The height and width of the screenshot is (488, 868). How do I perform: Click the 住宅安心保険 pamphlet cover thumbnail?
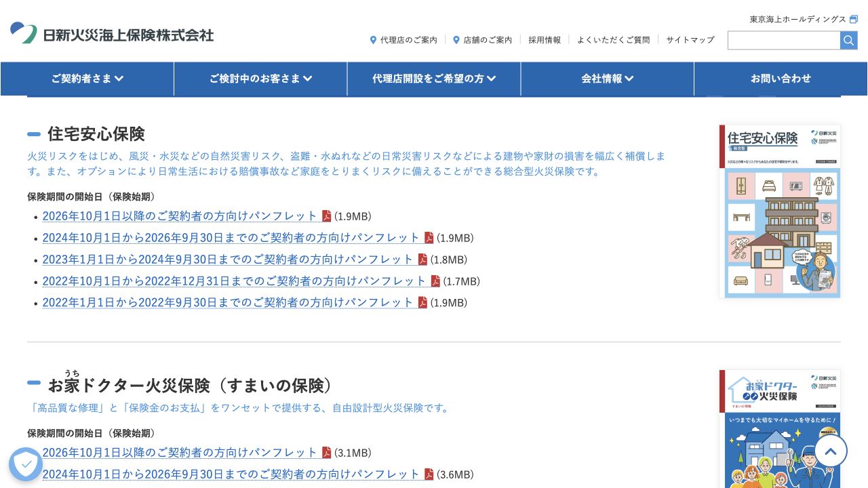[780, 211]
